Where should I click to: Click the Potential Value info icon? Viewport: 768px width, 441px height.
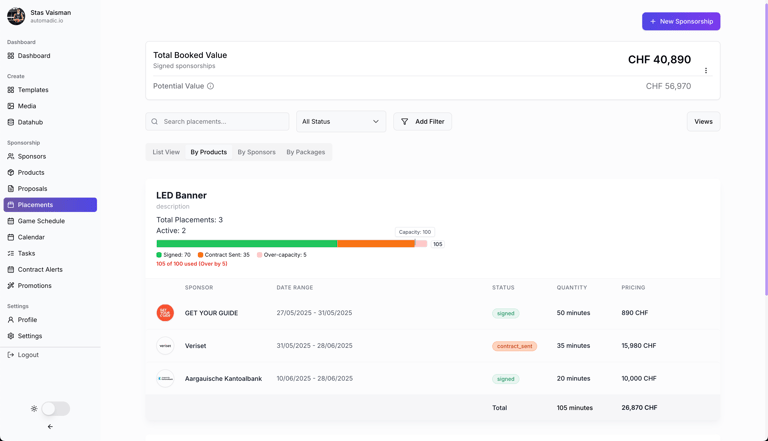(210, 86)
